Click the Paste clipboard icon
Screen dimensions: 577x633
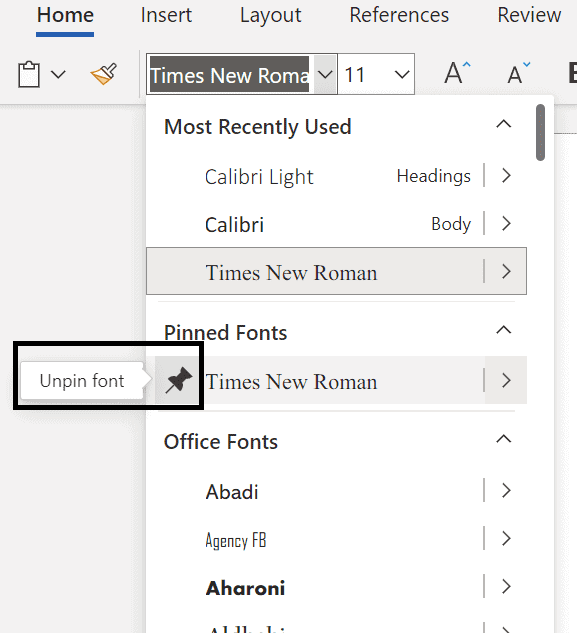(x=29, y=74)
